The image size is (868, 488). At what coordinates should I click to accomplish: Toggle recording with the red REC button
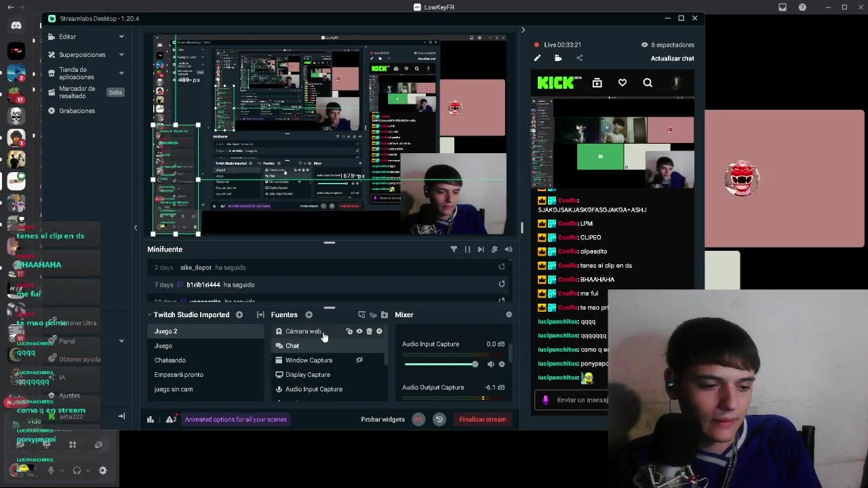(x=418, y=420)
